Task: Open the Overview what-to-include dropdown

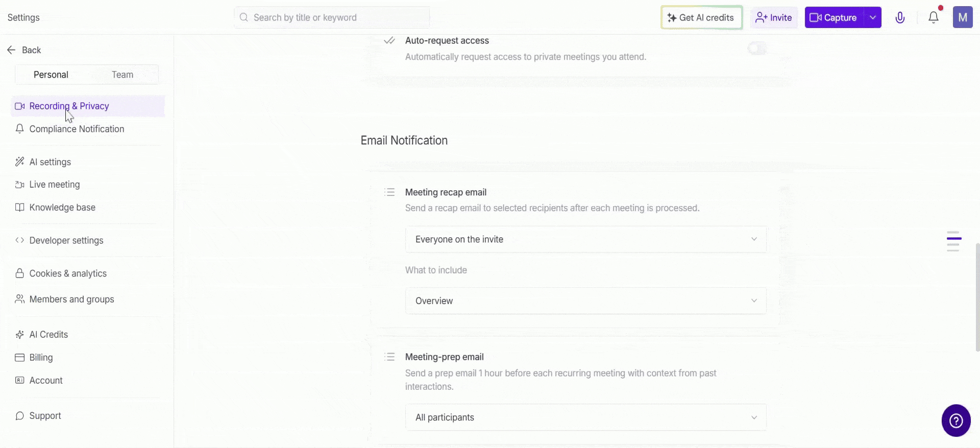Action: pyautogui.click(x=585, y=301)
